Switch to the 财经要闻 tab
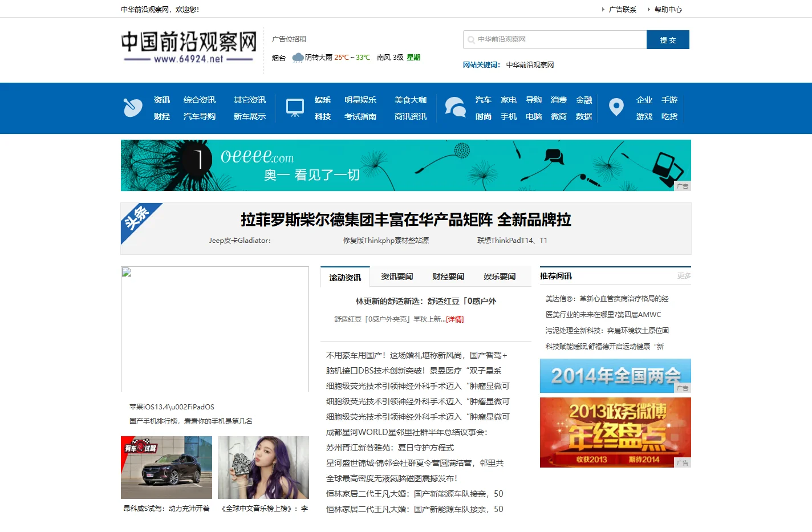The image size is (812, 532). coord(448,277)
